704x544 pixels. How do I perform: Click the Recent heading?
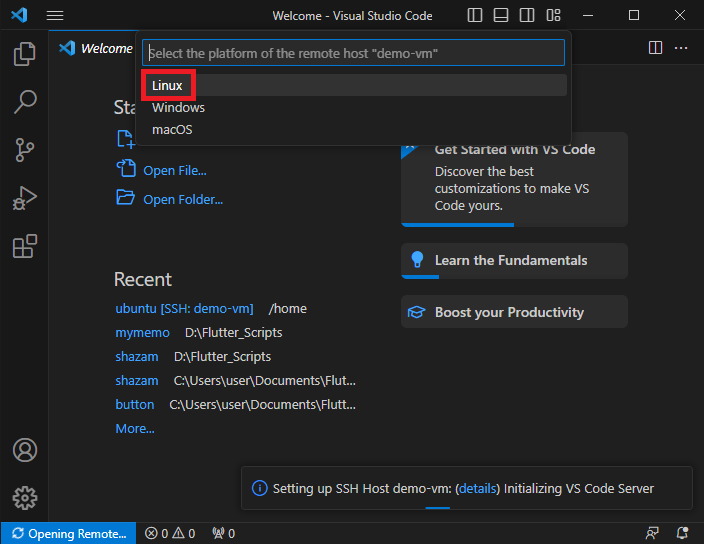pos(143,279)
